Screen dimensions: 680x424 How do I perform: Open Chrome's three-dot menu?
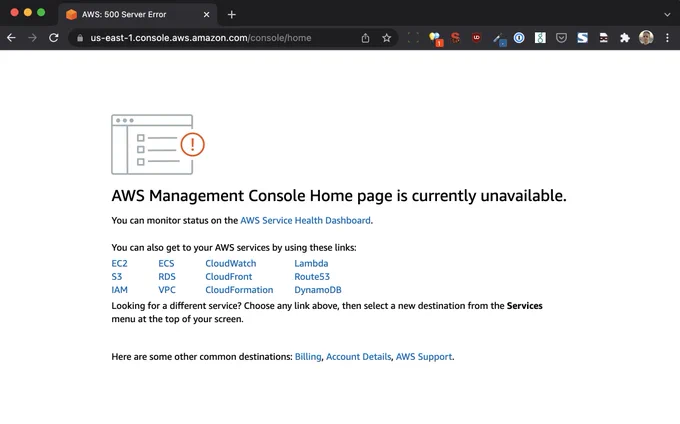click(x=667, y=38)
